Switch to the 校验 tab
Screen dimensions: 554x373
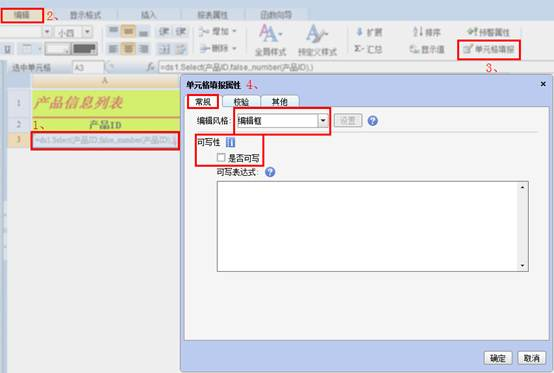pos(241,102)
